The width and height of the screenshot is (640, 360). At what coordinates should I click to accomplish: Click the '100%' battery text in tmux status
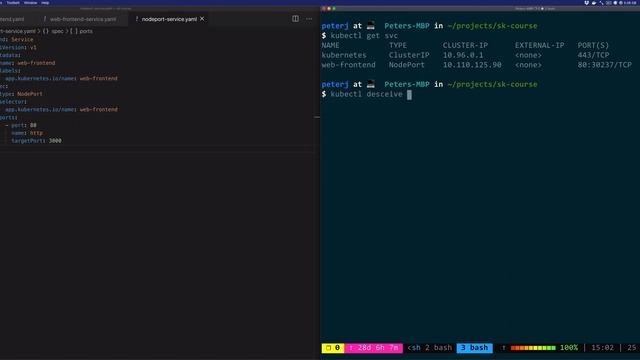569,348
